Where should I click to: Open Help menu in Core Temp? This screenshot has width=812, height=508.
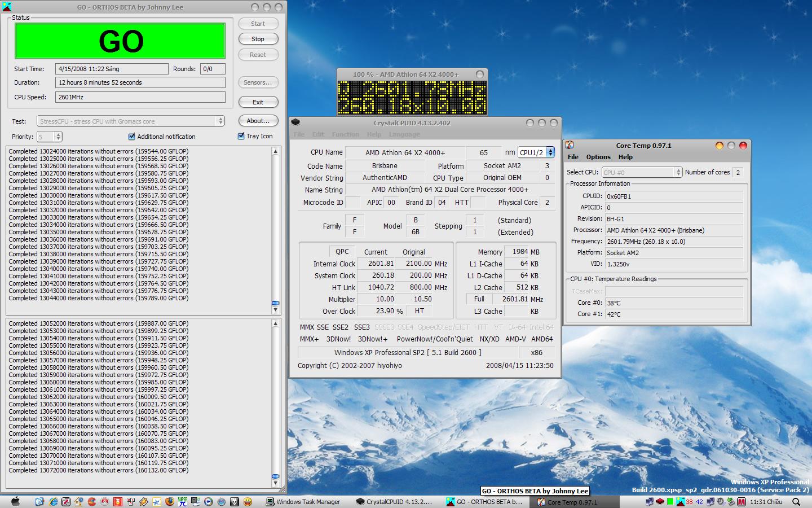(x=625, y=157)
